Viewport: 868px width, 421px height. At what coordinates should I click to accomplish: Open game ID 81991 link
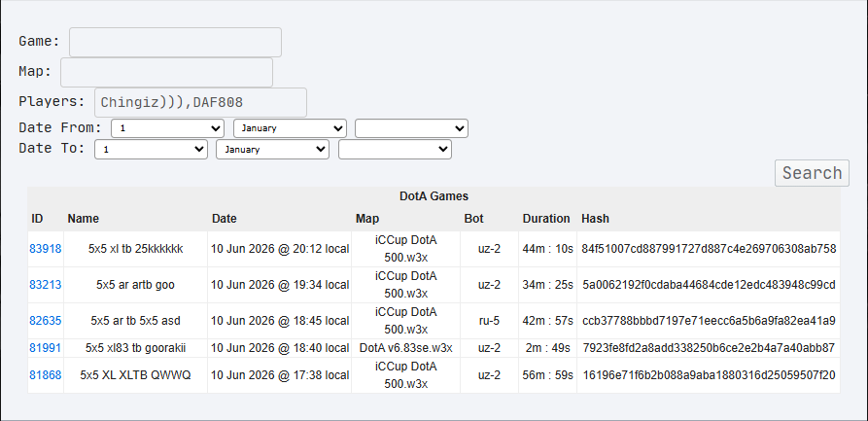46,348
